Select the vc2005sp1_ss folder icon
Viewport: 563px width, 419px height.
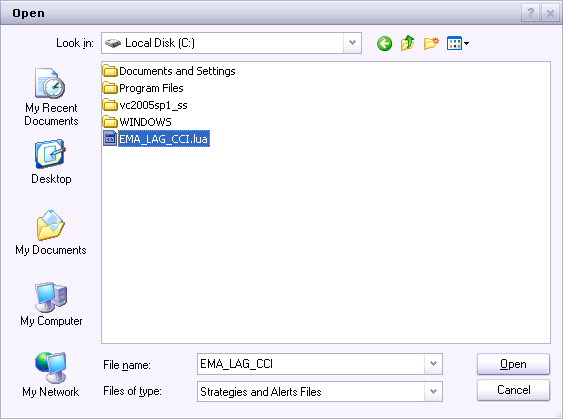[110, 105]
